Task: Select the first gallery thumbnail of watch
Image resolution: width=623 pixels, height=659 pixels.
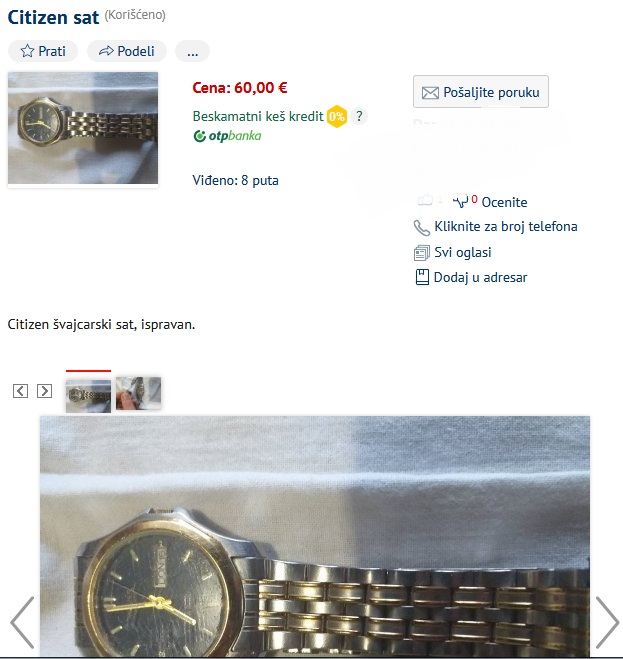Action: coord(88,396)
